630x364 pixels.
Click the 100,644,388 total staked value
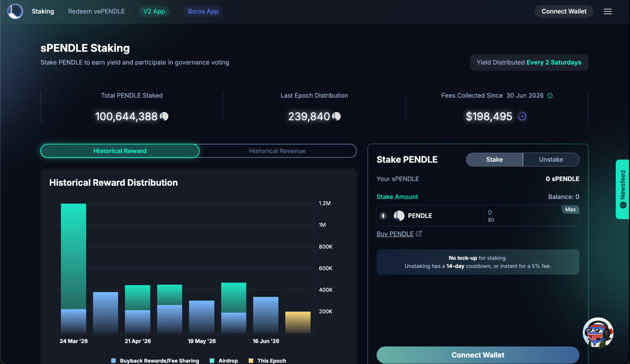(127, 116)
